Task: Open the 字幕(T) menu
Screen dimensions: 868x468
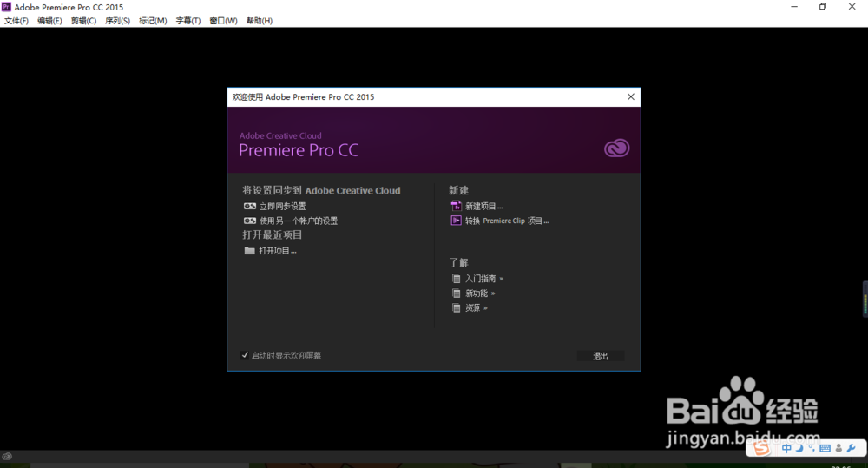Action: pyautogui.click(x=188, y=21)
